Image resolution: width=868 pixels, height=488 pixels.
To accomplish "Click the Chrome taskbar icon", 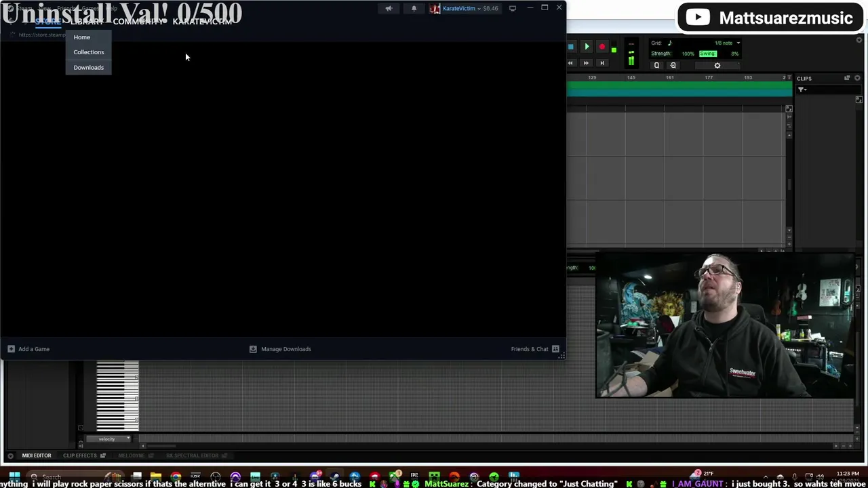I will 176,476.
